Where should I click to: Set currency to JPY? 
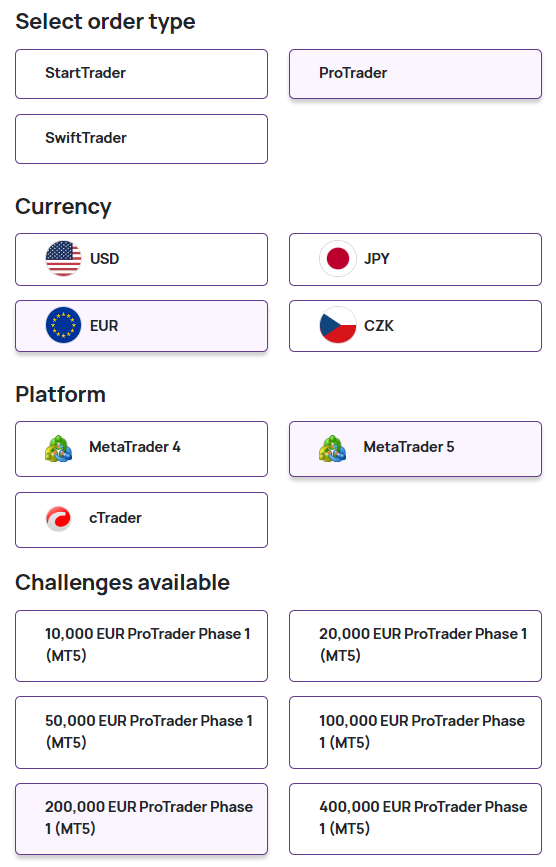click(x=415, y=259)
